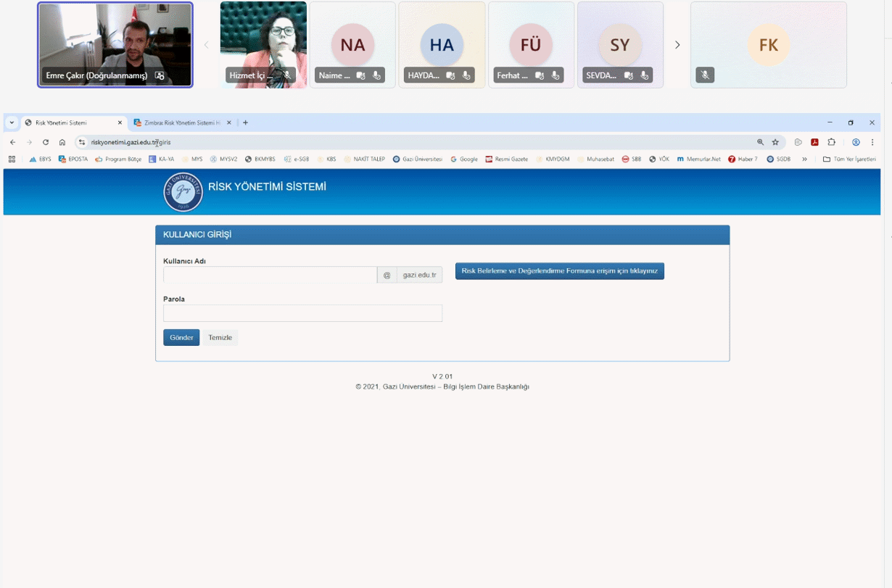The image size is (892, 588).
Task: Click the Kullanıcı Adı input field
Action: click(270, 276)
